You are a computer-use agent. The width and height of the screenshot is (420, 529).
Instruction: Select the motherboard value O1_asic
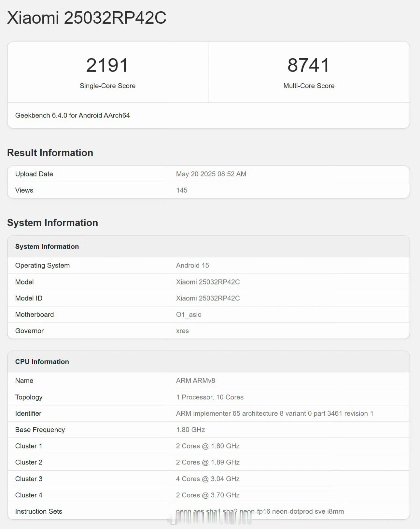tap(188, 314)
